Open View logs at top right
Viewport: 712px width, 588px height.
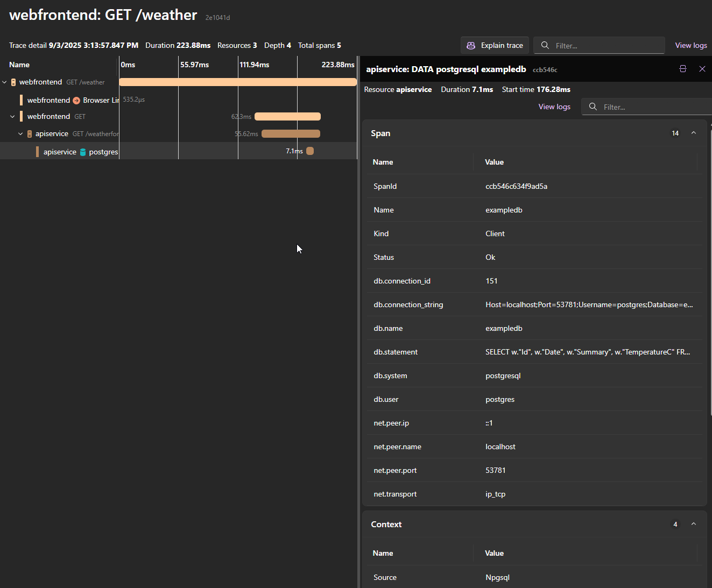[x=691, y=45]
